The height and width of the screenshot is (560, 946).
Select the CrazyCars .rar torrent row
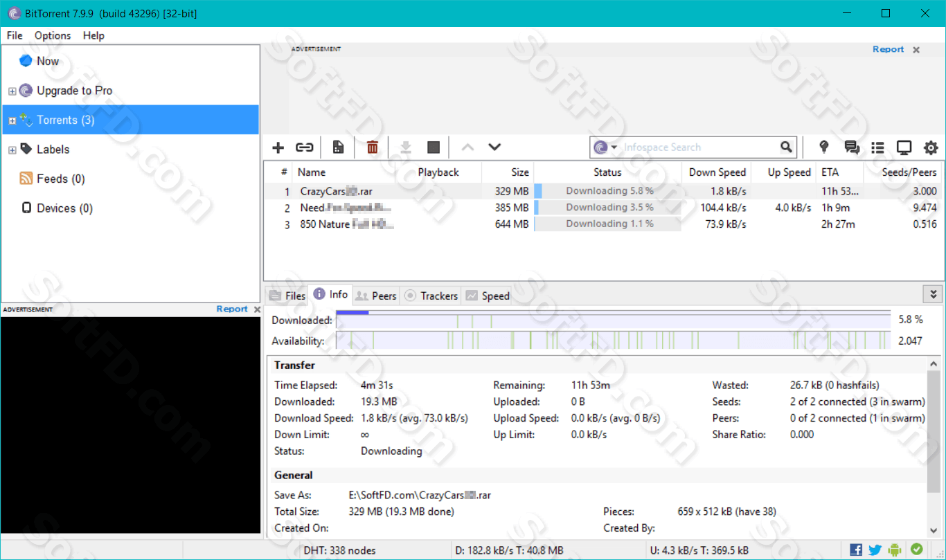coord(603,191)
